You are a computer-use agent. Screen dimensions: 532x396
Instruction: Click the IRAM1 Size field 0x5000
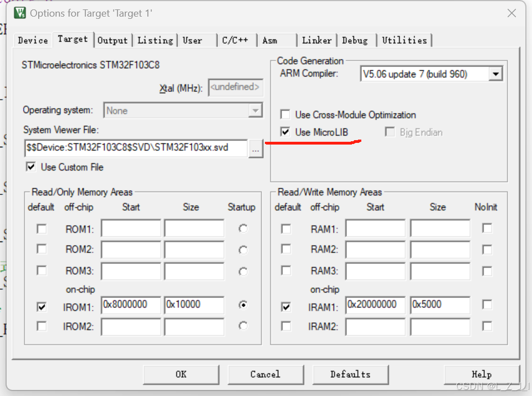440,305
